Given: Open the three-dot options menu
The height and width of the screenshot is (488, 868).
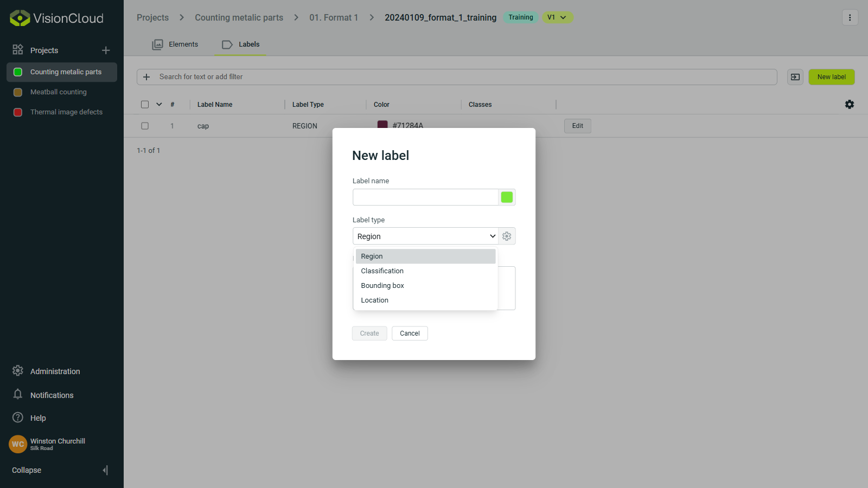Looking at the screenshot, I should click(850, 17).
